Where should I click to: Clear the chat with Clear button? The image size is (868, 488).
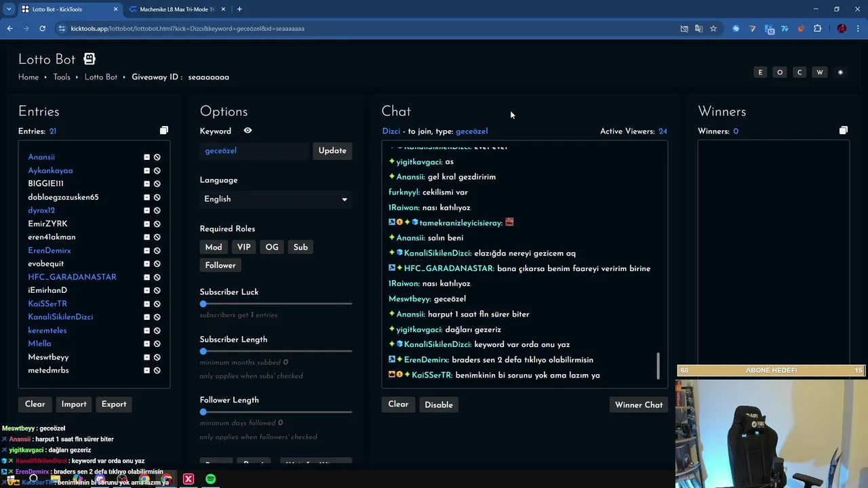click(398, 405)
